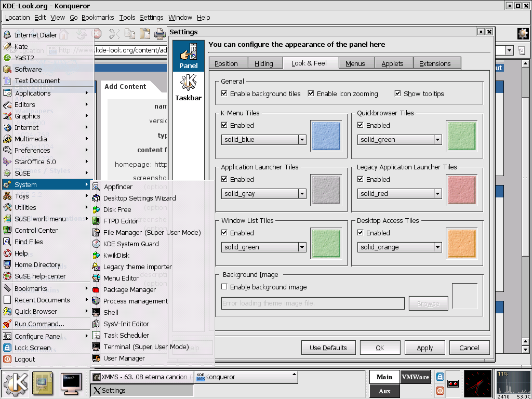Disable K-Menu Tiles Enabled checkbox
532x399 pixels.
(224, 125)
